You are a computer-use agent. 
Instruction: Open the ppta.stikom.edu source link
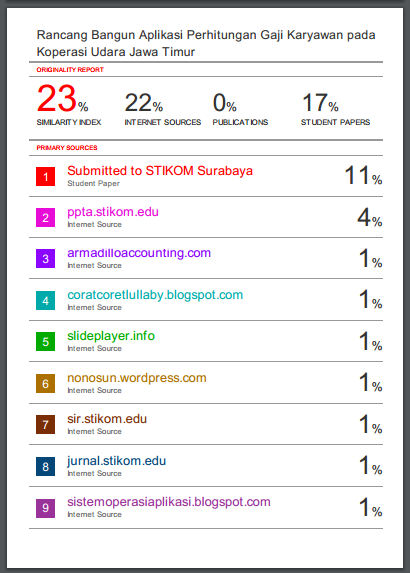[x=113, y=212]
